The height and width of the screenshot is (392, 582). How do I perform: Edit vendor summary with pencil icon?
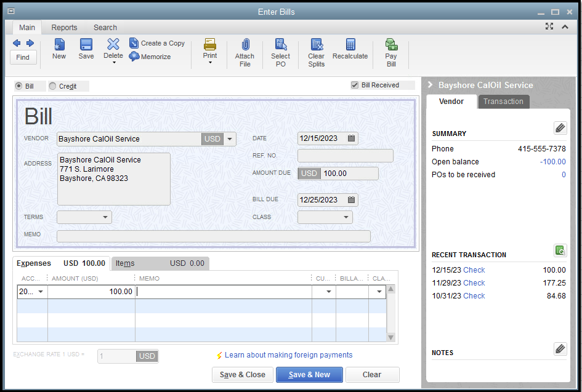tap(560, 128)
